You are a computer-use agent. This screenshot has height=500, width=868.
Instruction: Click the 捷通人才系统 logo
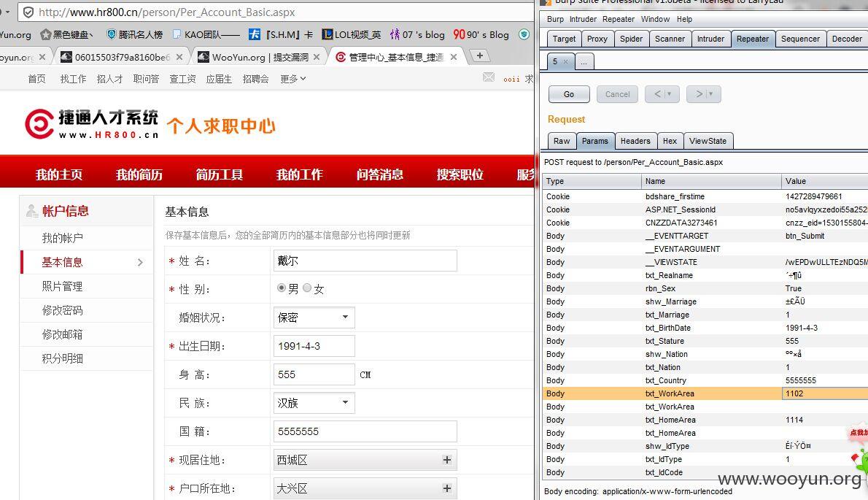click(x=92, y=124)
